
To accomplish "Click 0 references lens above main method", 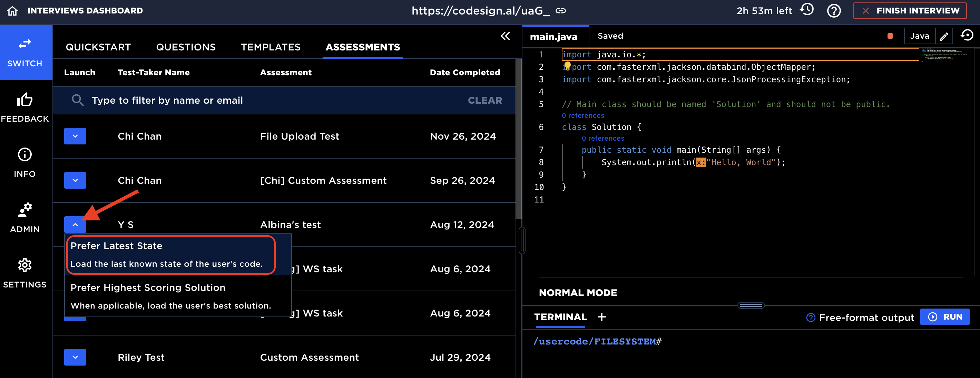I will coord(602,138).
